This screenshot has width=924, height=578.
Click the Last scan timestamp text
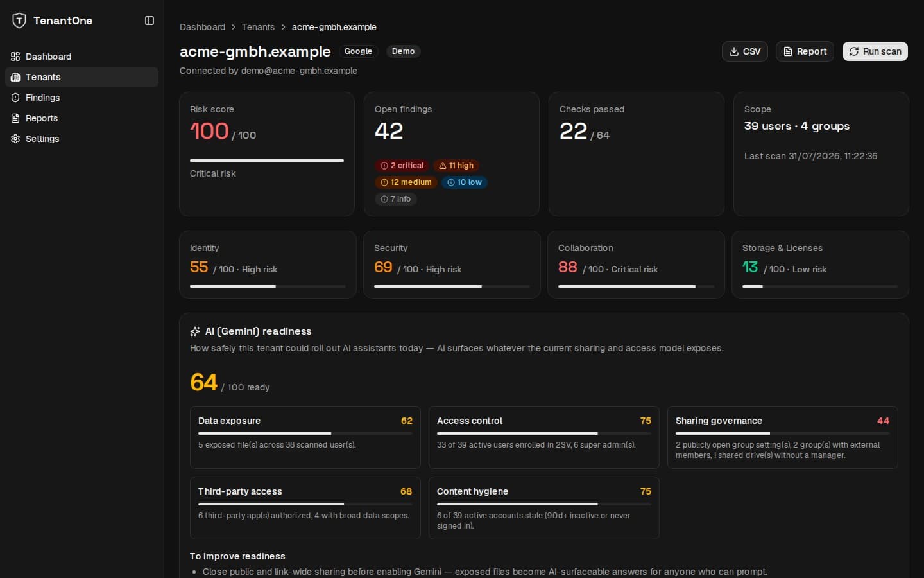click(810, 156)
